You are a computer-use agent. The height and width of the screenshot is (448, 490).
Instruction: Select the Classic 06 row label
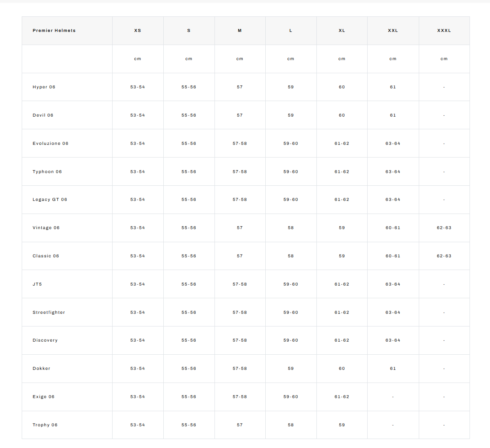click(45, 256)
